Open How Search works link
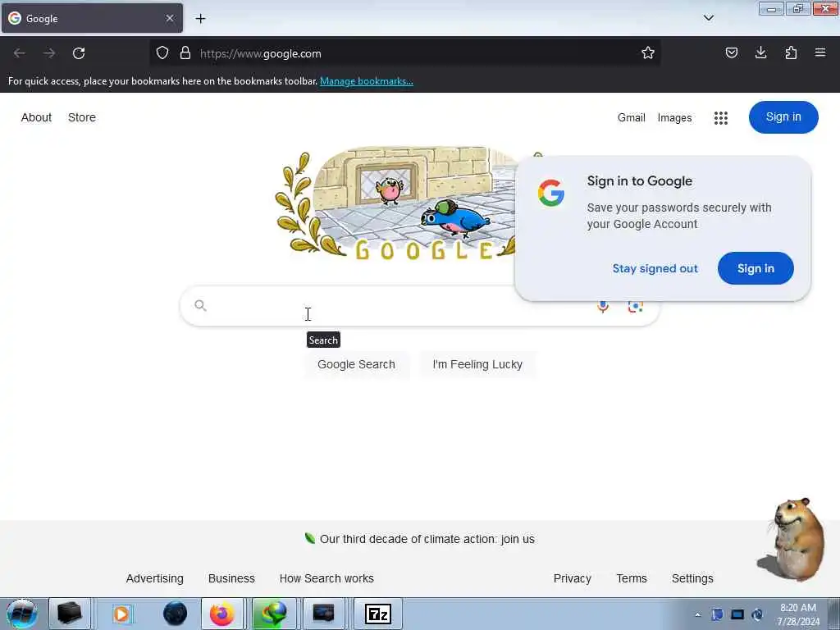Image resolution: width=840 pixels, height=630 pixels. [x=326, y=578]
